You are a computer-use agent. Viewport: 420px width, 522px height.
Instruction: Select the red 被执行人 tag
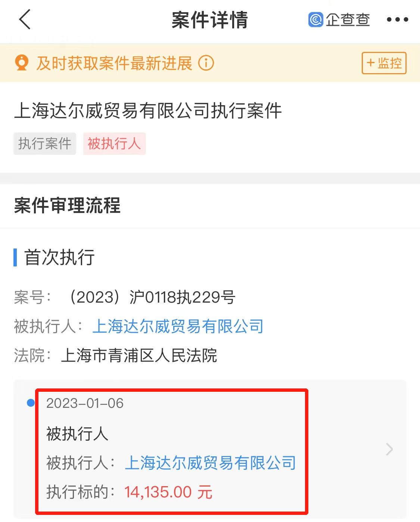click(114, 144)
